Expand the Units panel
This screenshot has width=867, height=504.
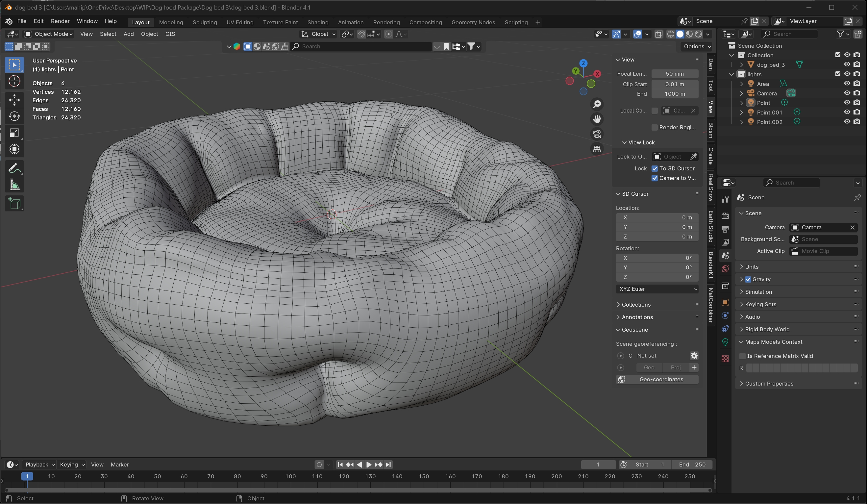[752, 266]
